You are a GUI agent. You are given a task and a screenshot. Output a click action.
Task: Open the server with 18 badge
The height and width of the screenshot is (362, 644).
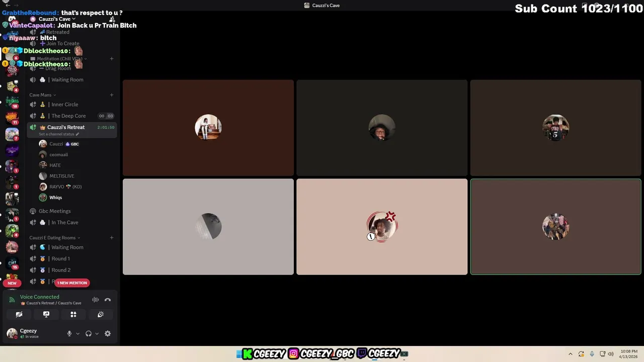[12, 102]
